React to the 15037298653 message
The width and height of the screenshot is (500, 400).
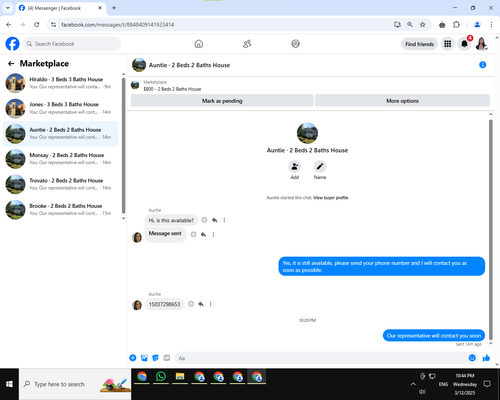(191, 304)
